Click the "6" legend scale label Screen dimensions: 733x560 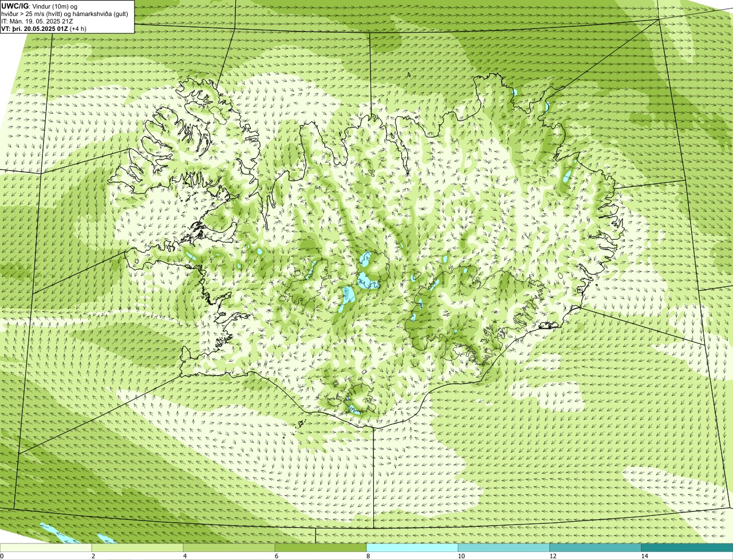(276, 556)
